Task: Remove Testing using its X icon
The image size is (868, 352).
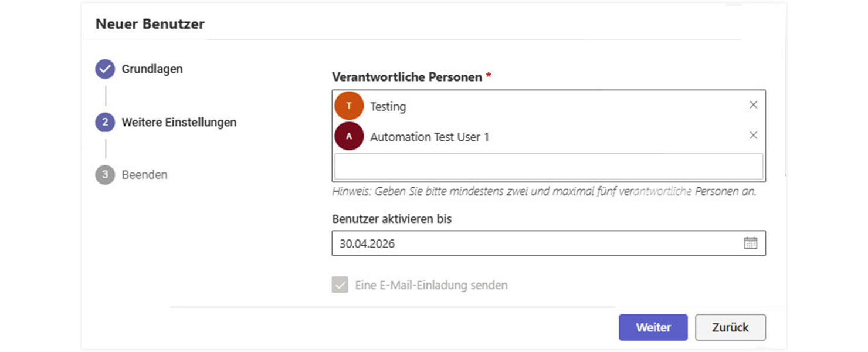Action: click(753, 104)
